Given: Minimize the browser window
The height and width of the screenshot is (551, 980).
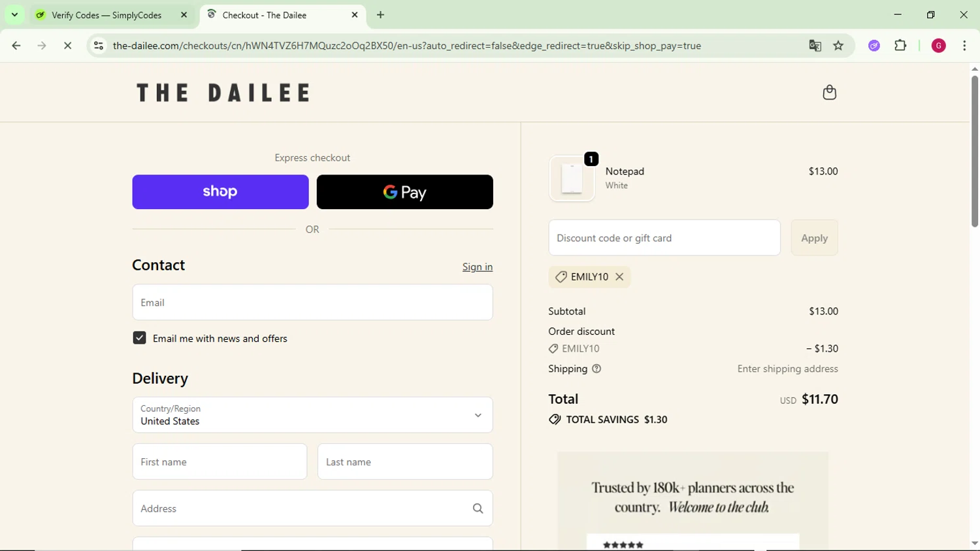Looking at the screenshot, I should click(898, 14).
